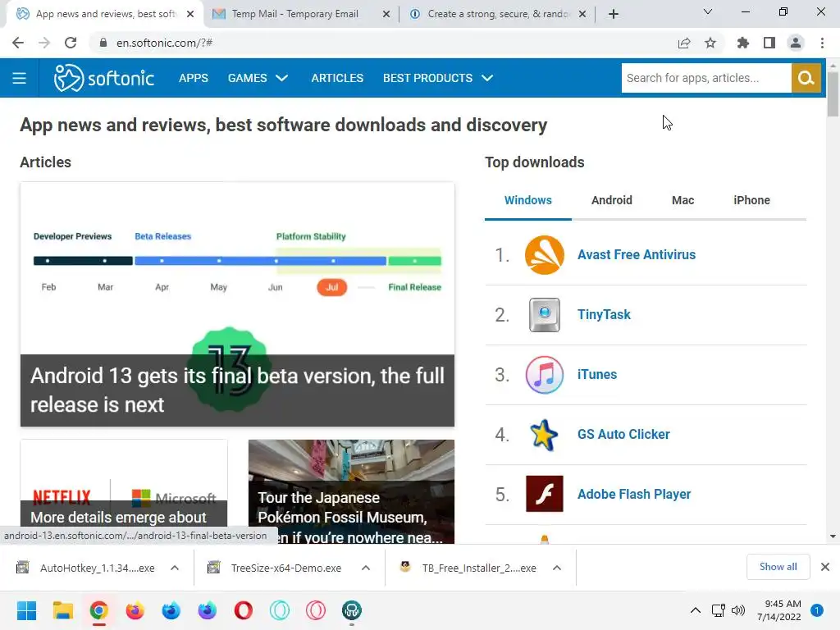Open Chrome from the taskbar
This screenshot has width=840, height=630.
point(99,610)
